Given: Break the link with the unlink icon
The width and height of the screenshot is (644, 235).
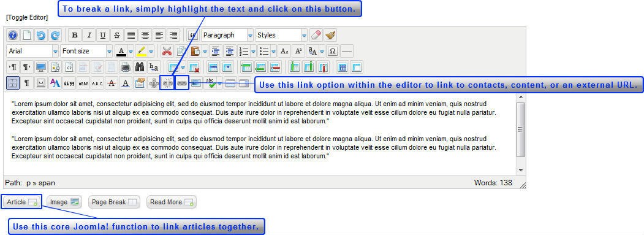Looking at the screenshot, I should click(167, 83).
